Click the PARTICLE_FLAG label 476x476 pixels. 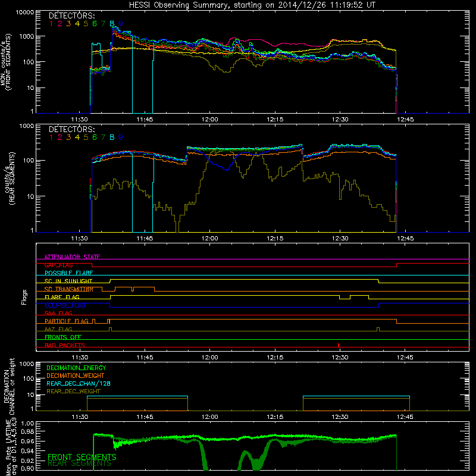(67, 321)
